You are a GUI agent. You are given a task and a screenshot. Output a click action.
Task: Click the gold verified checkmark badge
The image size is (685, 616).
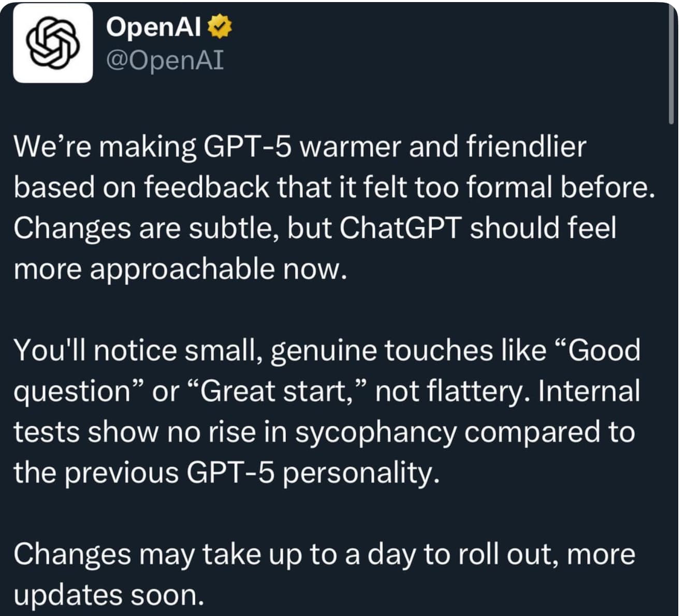[220, 27]
